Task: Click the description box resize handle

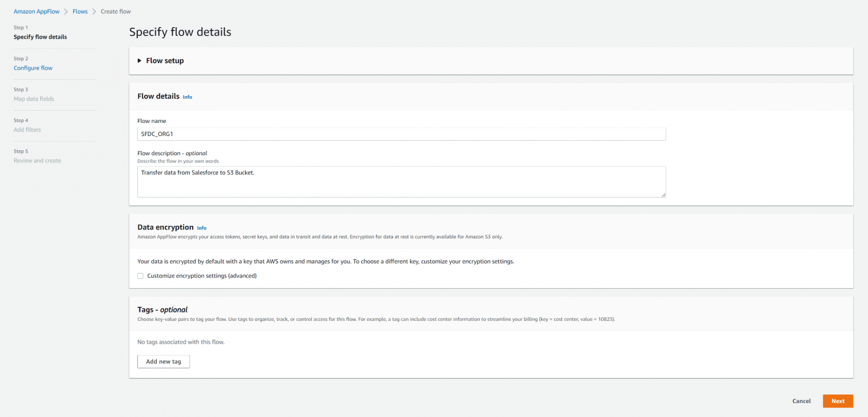Action: tap(664, 195)
